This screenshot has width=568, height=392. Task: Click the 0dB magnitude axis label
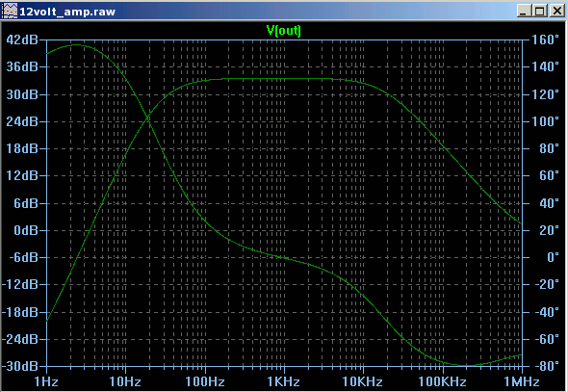pos(26,230)
